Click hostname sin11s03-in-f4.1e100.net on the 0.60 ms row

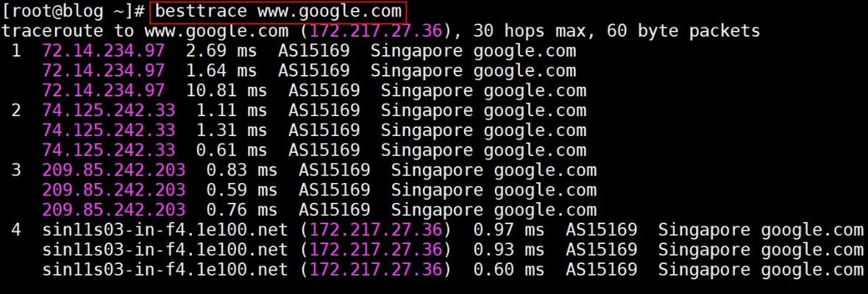[x=165, y=270]
